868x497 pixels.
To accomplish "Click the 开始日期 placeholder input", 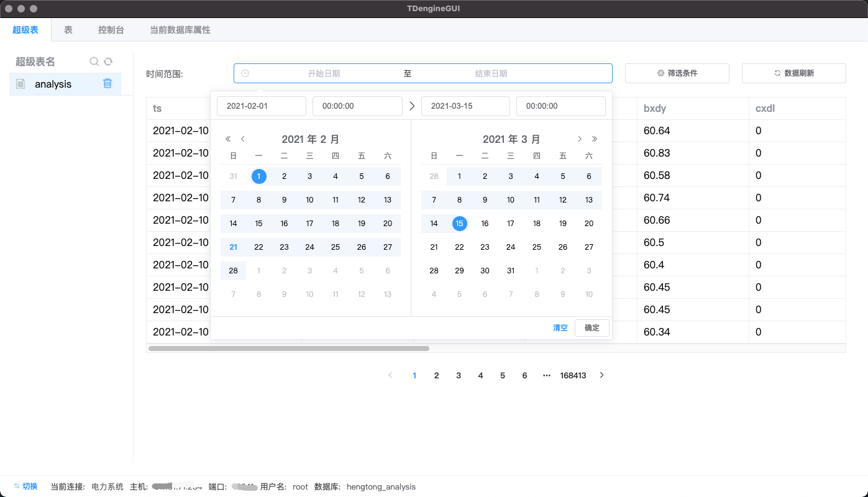I will click(x=324, y=73).
